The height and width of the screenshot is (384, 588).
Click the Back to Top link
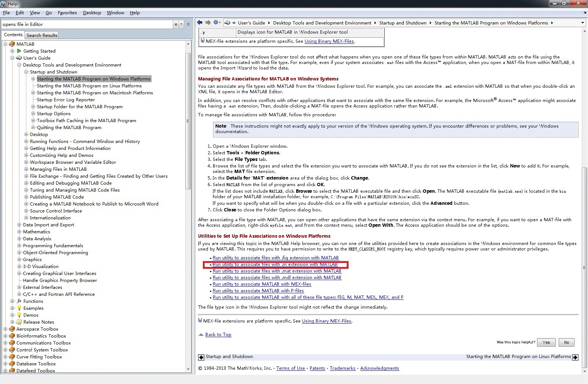[218, 335]
